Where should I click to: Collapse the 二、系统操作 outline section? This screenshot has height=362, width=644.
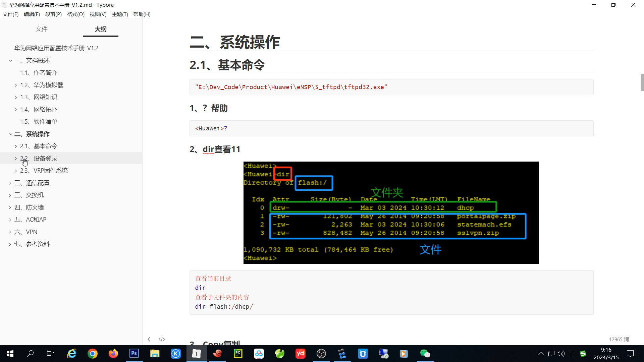(10, 134)
